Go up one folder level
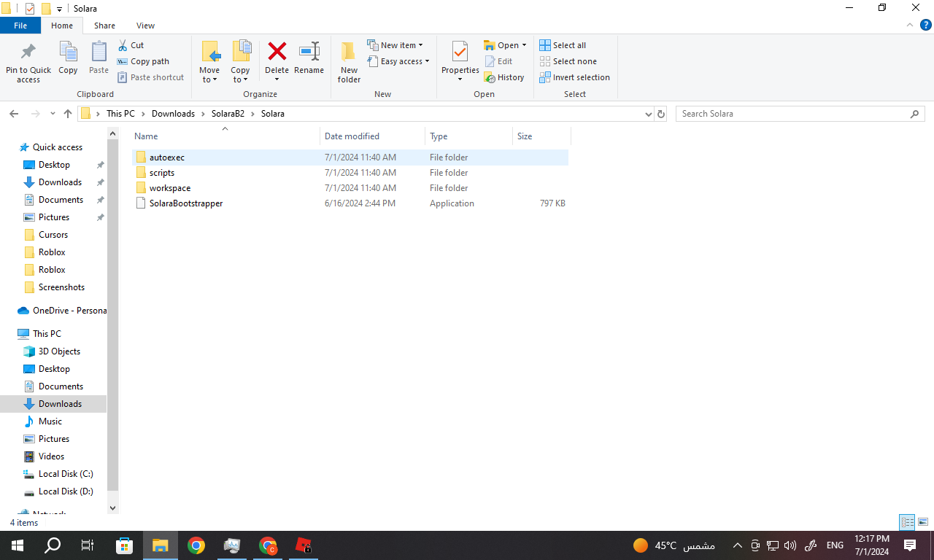 tap(68, 114)
